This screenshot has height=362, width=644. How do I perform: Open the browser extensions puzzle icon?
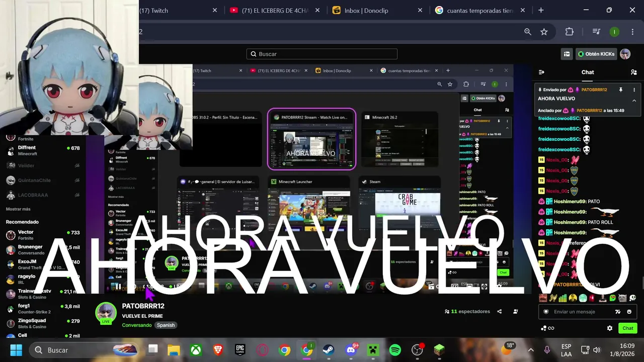(570, 32)
